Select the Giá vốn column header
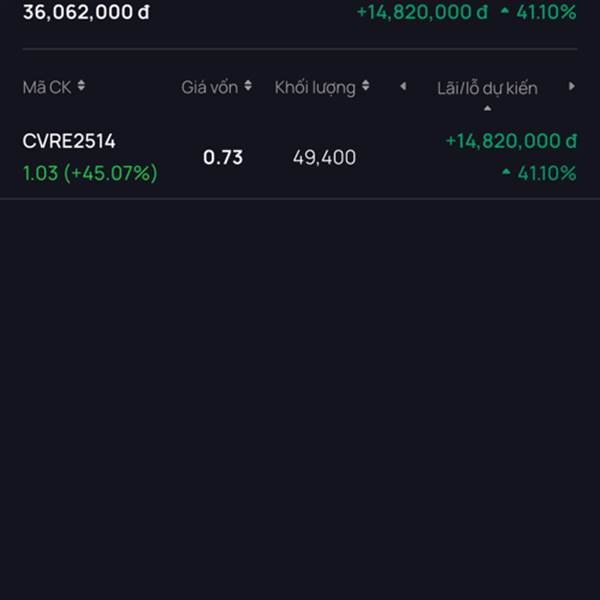600x600 pixels. click(x=209, y=88)
